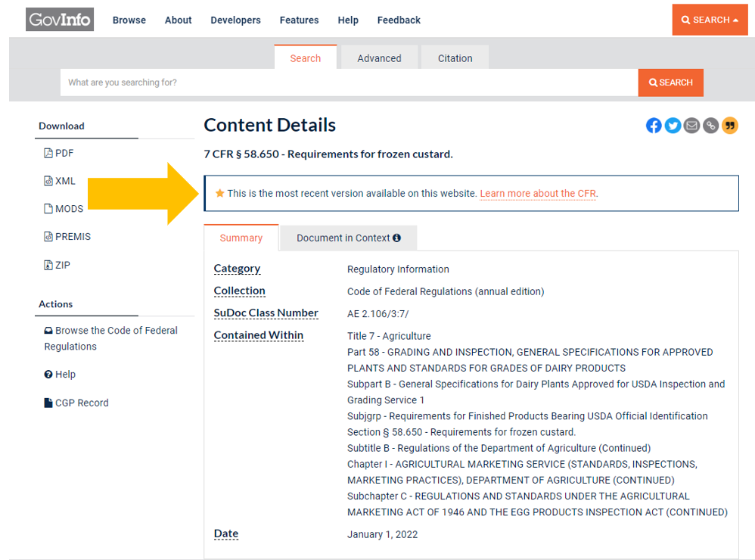This screenshot has height=560, width=755.
Task: Open the Browse menu in navigation
Action: tap(129, 20)
